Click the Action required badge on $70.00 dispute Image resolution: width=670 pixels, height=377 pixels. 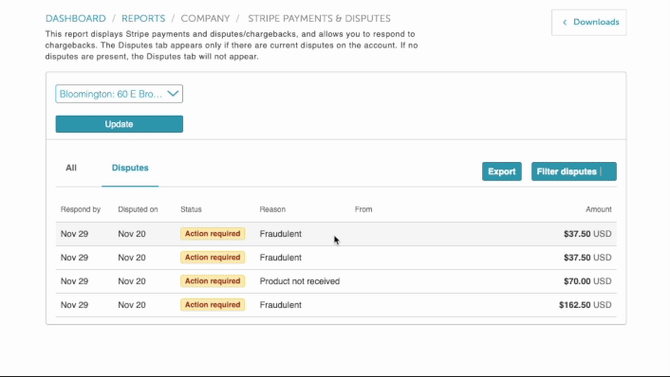click(x=212, y=281)
